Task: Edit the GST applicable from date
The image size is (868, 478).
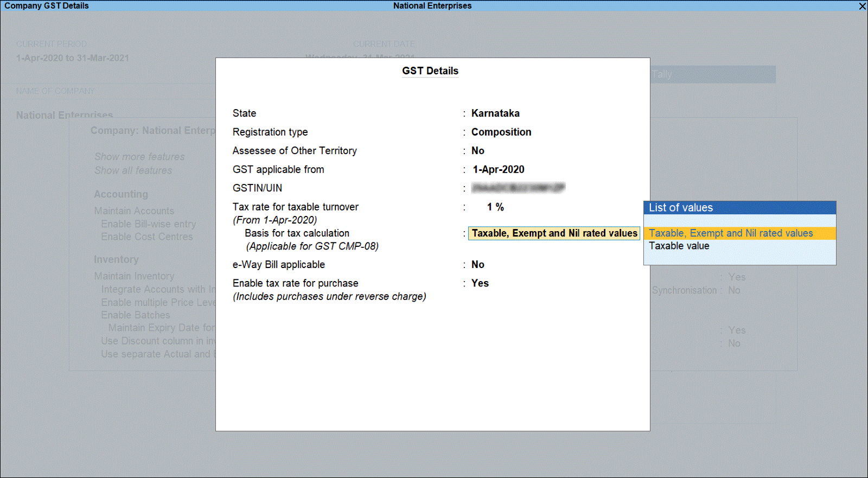Action: [x=498, y=170]
